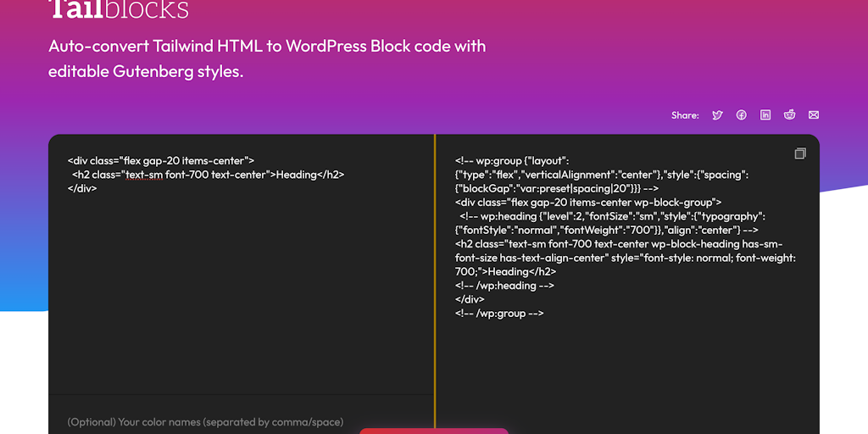Click the tagline "Auto-convert Tailwind HTML" text
Image resolution: width=868 pixels, height=434 pixels.
pos(156,46)
